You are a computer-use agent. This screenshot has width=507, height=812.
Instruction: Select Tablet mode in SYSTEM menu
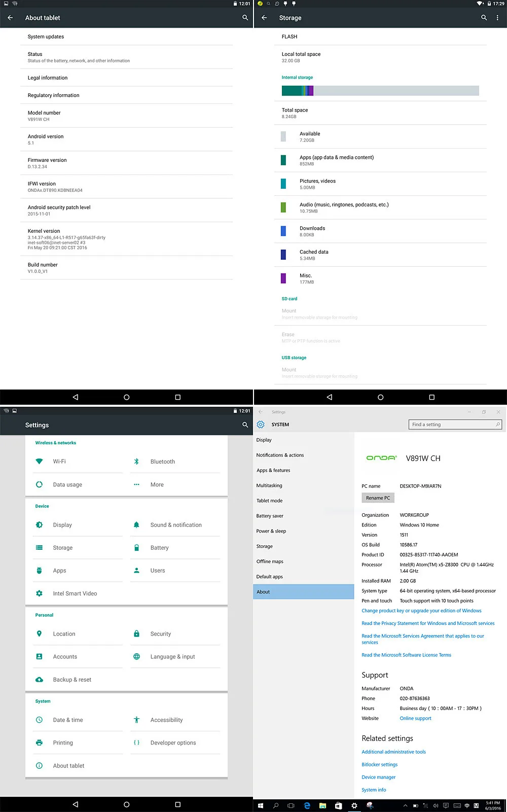pos(304,501)
